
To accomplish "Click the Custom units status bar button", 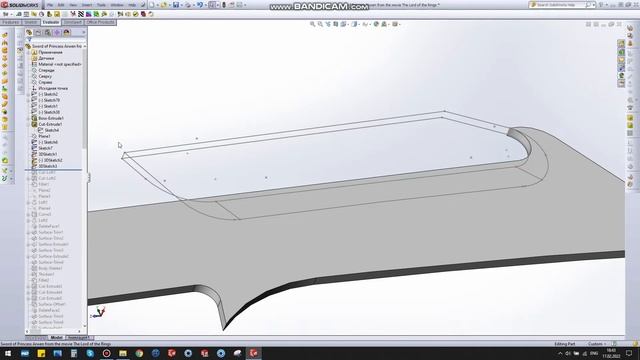I will (597, 344).
